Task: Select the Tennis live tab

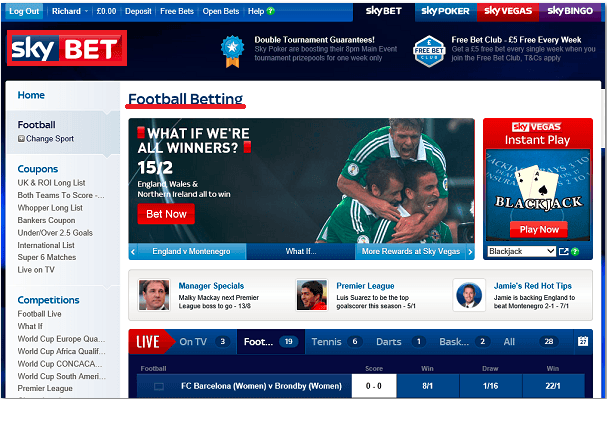Action: tap(336, 342)
